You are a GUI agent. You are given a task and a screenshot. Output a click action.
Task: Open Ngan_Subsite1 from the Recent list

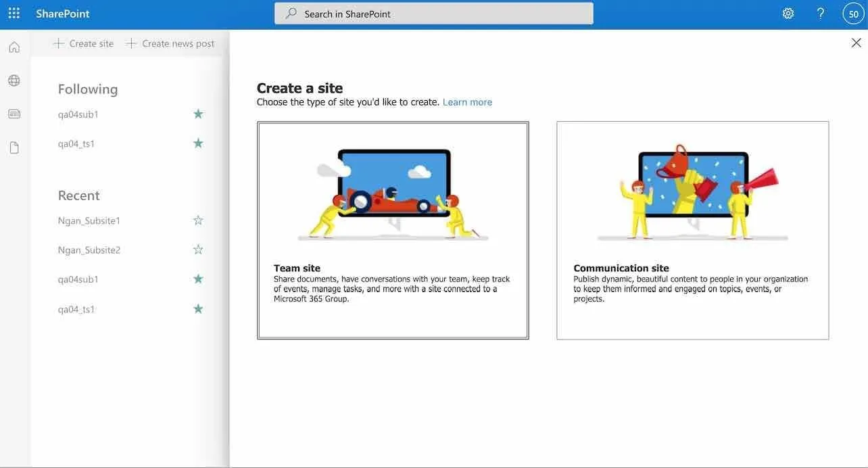pyautogui.click(x=89, y=220)
